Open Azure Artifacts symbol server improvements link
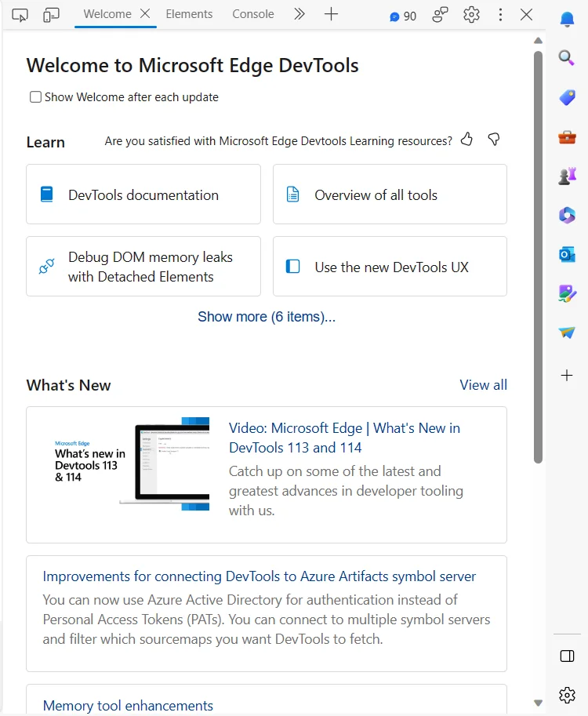Viewport: 588px width, 716px height. tap(260, 576)
